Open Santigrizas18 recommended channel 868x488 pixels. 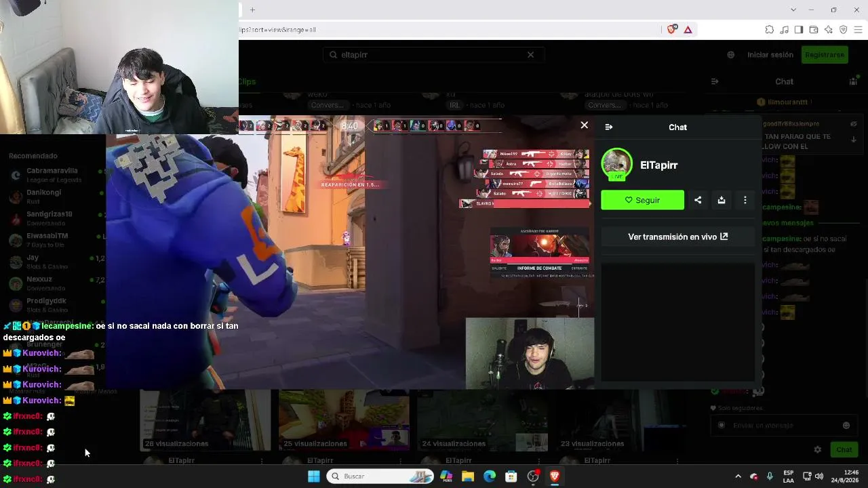pyautogui.click(x=53, y=218)
